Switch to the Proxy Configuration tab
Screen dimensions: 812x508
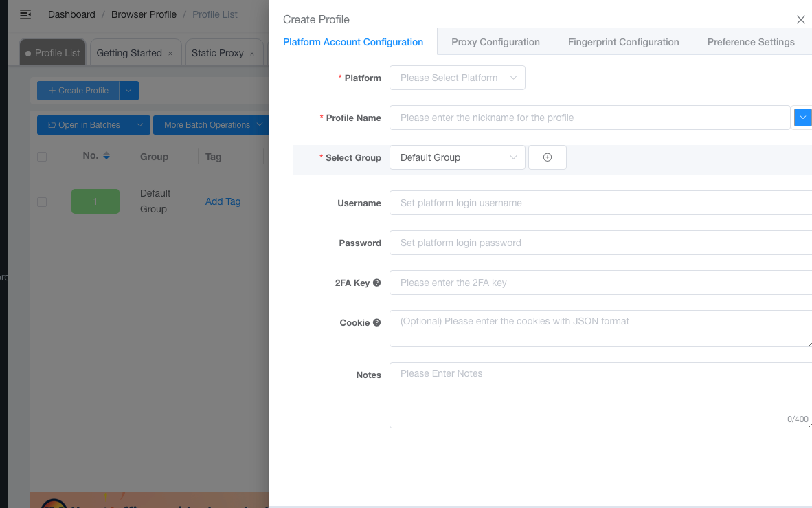point(495,42)
